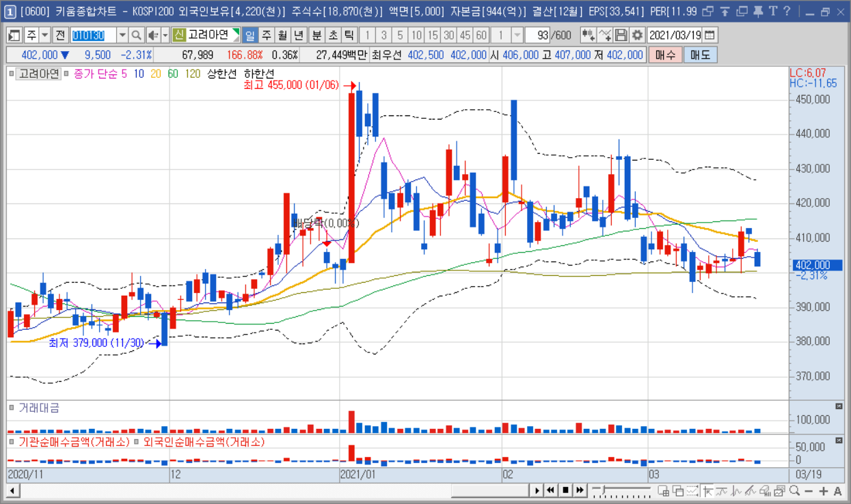Select the 분 minute period toggle
The image size is (851, 504).
(316, 35)
